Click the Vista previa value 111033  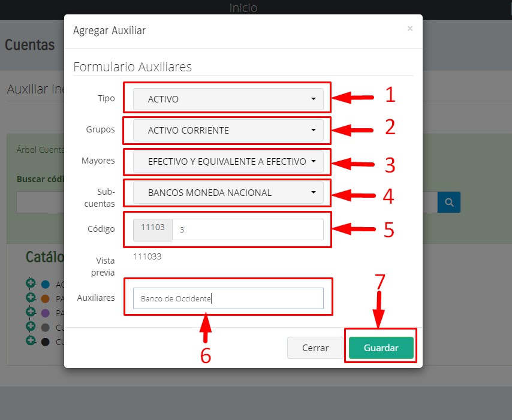coord(147,256)
